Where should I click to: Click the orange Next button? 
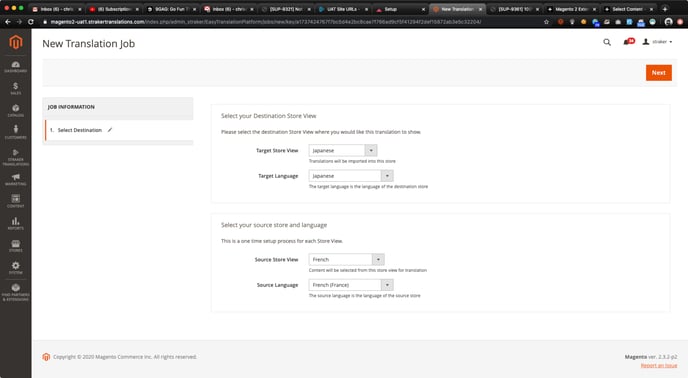tap(658, 73)
